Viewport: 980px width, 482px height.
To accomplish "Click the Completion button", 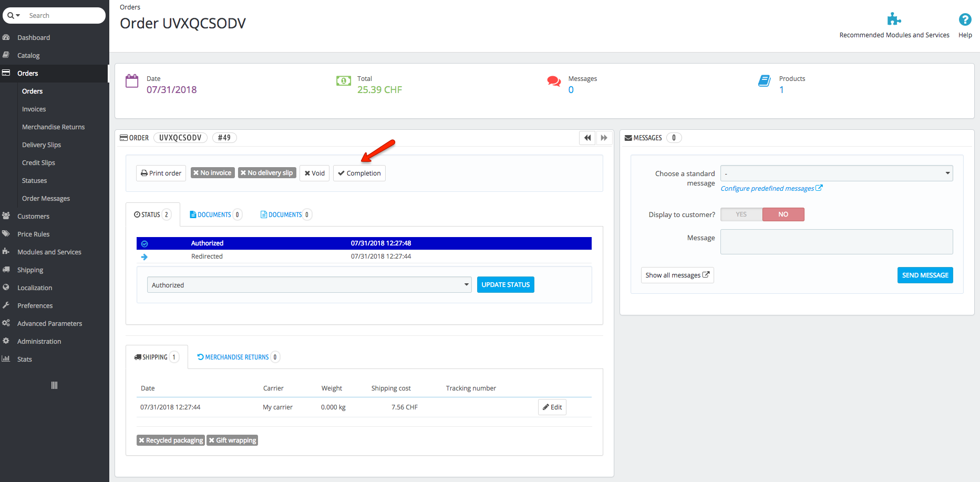I will (359, 173).
